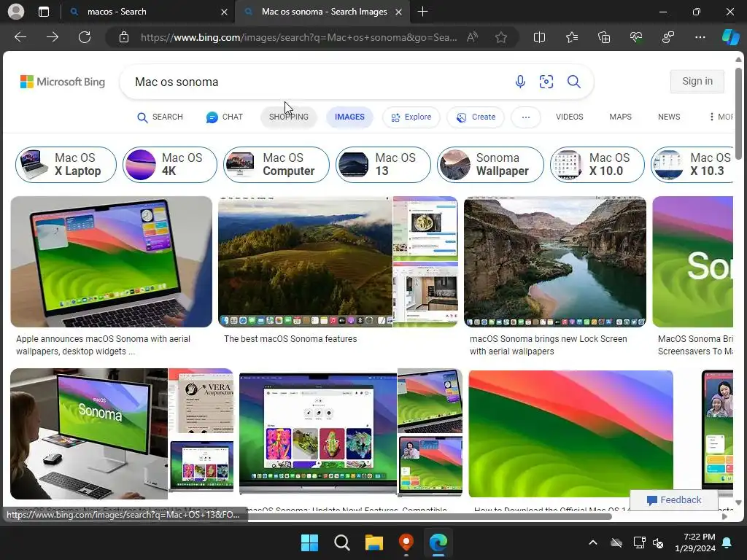Open a new tab with plus button
The image size is (747, 560).
coord(422,12)
